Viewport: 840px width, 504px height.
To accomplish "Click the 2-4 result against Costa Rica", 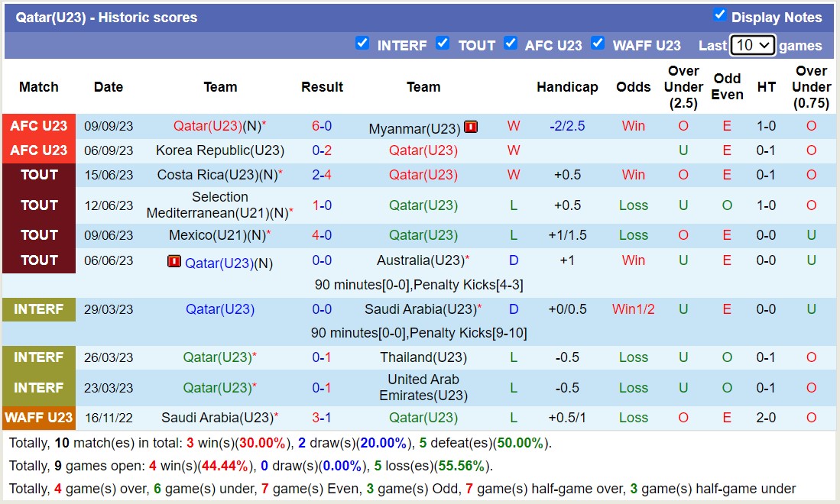I will click(322, 175).
